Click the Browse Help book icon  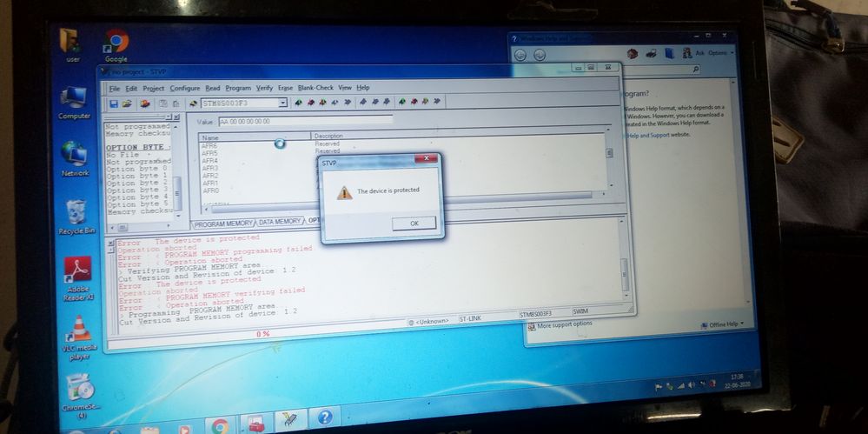[x=670, y=53]
